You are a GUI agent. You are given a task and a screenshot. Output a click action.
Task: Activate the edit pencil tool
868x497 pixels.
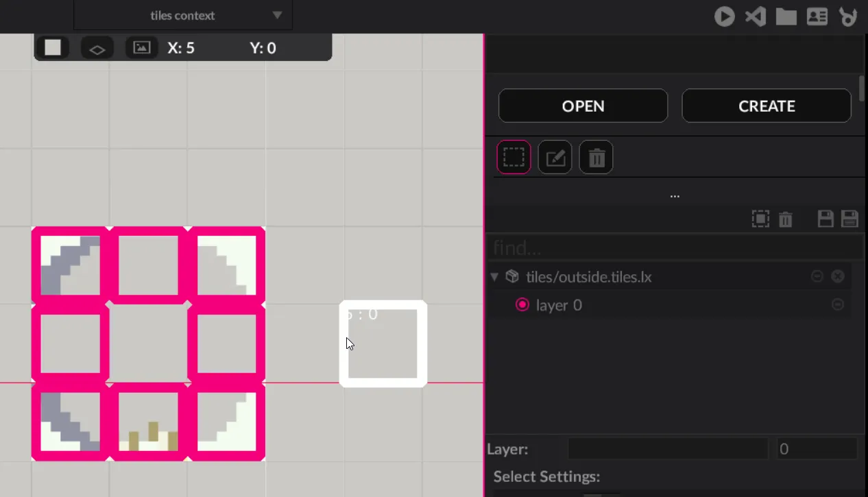(x=555, y=158)
